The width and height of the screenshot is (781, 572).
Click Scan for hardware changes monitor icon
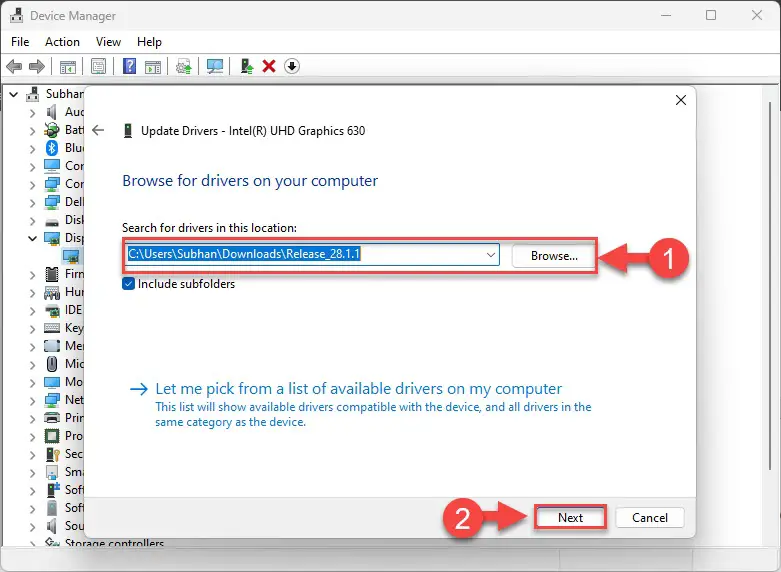click(x=215, y=66)
